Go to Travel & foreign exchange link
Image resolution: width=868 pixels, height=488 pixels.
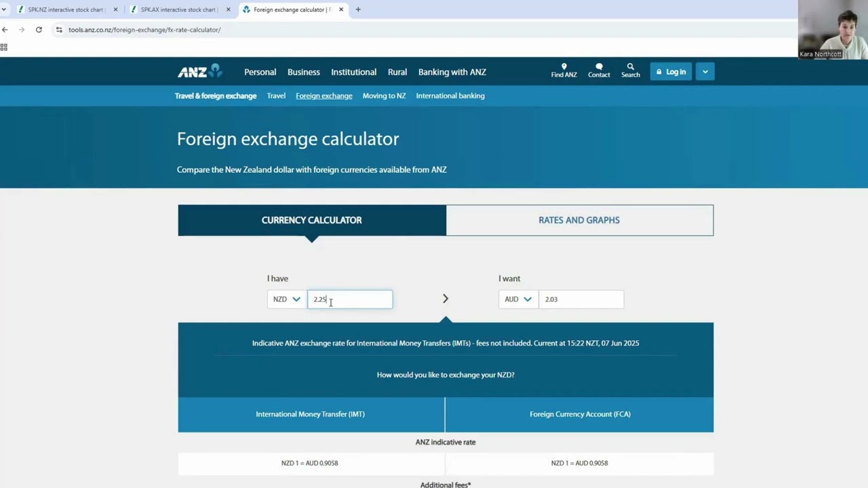(216, 96)
